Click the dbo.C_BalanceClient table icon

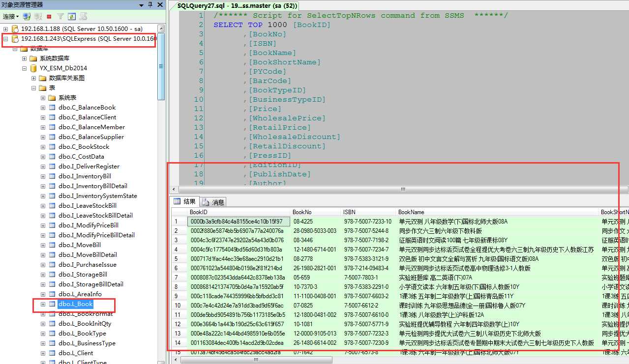[52, 117]
